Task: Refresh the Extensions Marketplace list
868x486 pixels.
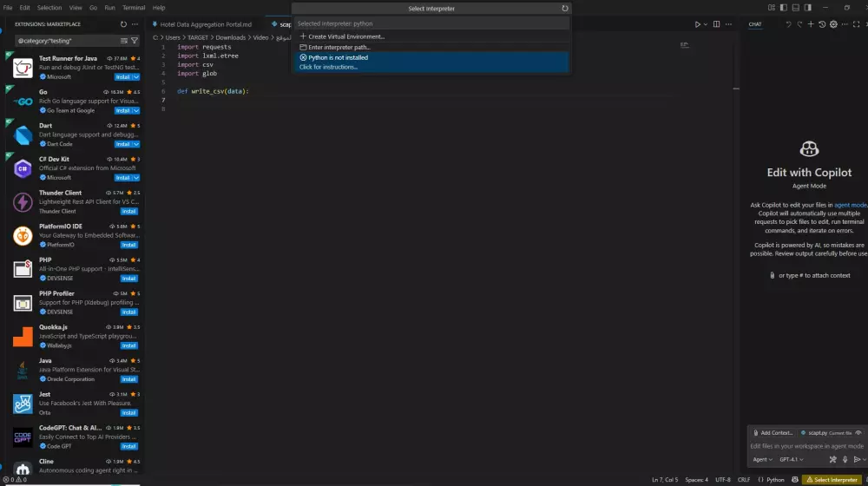Action: point(123,24)
